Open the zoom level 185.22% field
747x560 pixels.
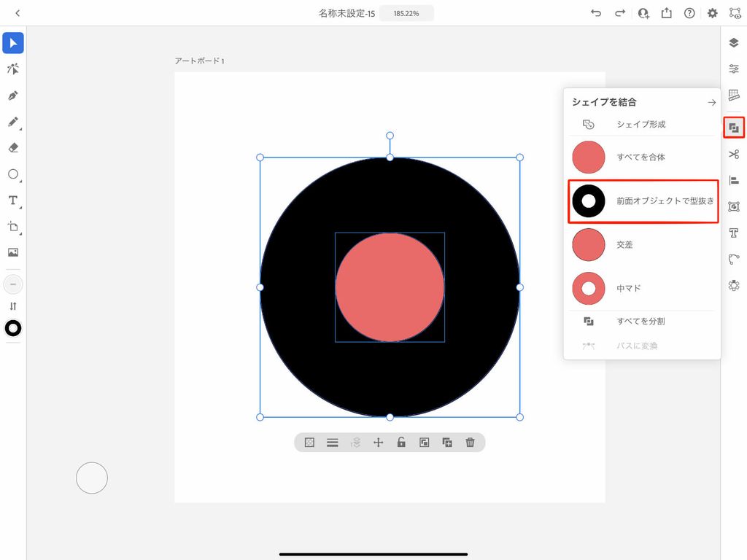tap(406, 13)
